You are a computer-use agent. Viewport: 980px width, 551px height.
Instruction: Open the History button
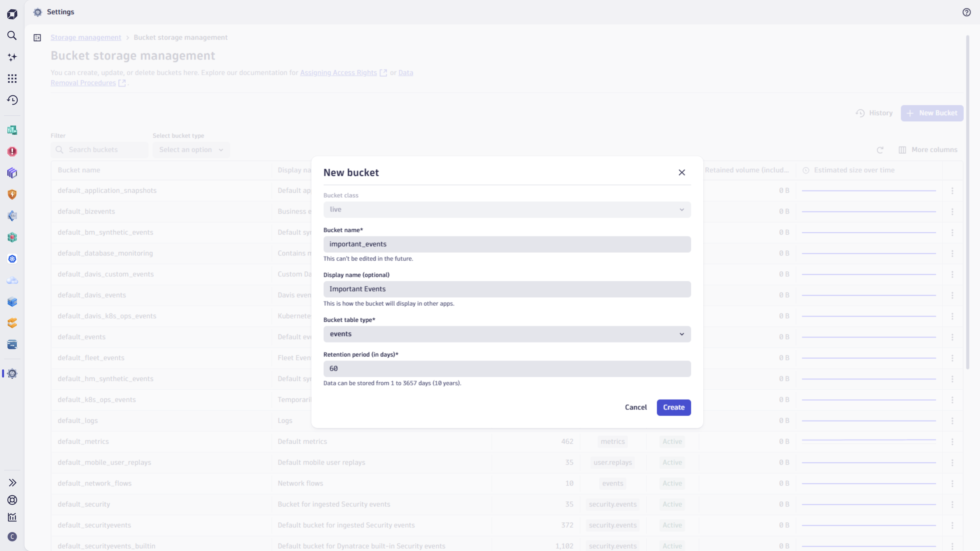[874, 113]
